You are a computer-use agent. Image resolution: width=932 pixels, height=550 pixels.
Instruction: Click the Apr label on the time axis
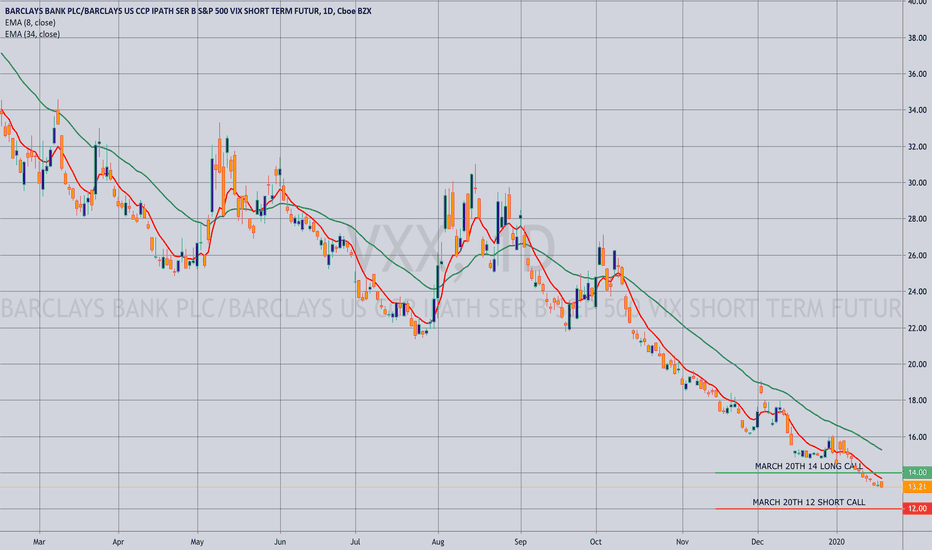coord(118,542)
